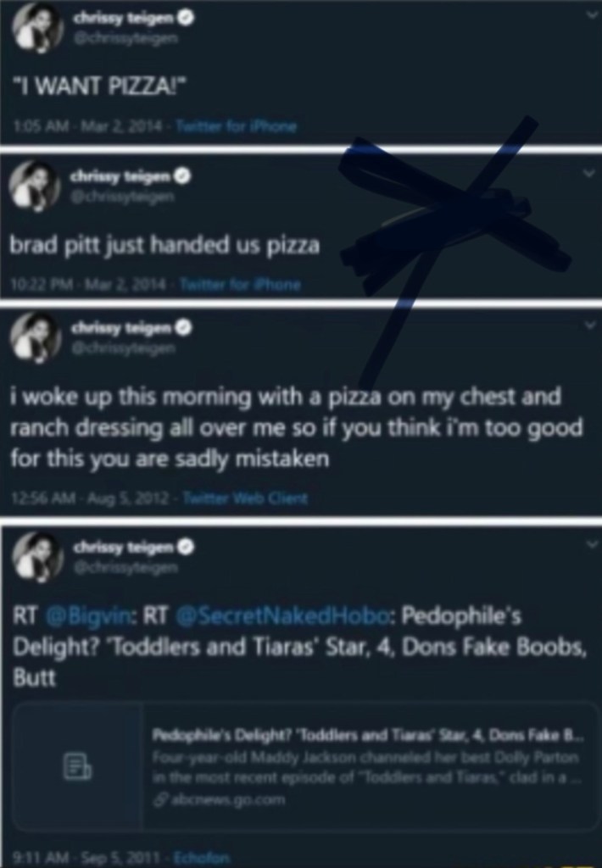
Task: Open the abcnews.go.com link in the preview card
Action: [x=211, y=798]
